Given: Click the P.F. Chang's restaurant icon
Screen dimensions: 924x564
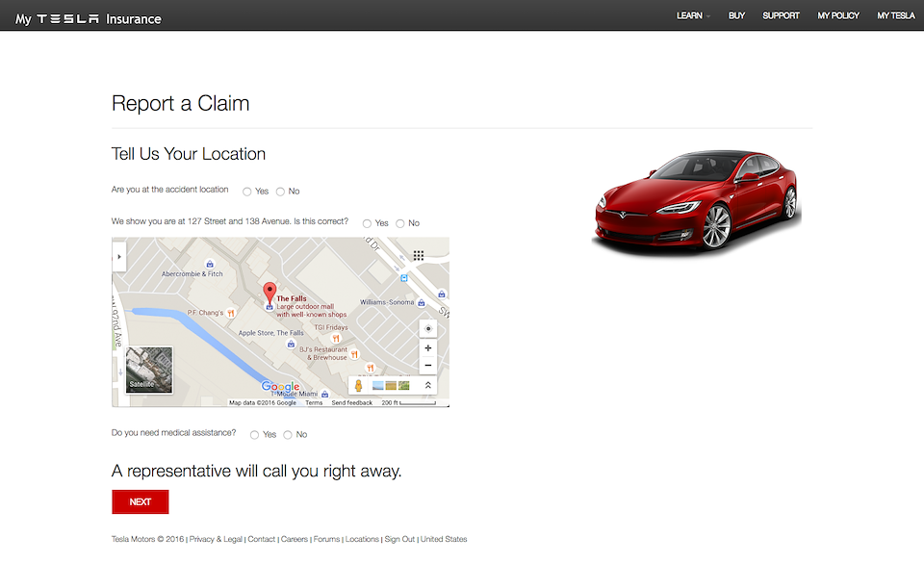Looking at the screenshot, I should [x=231, y=313].
